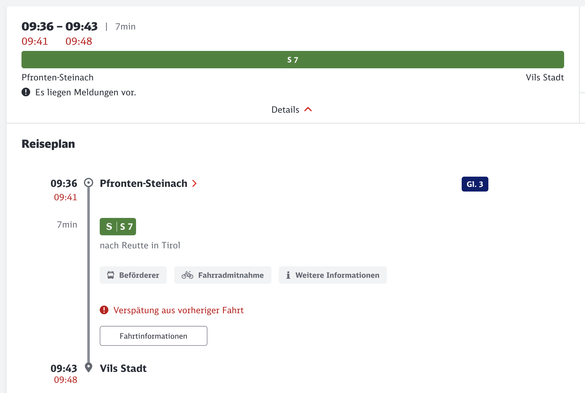Click the info 'i' icon
585x393 pixels.
click(x=288, y=275)
